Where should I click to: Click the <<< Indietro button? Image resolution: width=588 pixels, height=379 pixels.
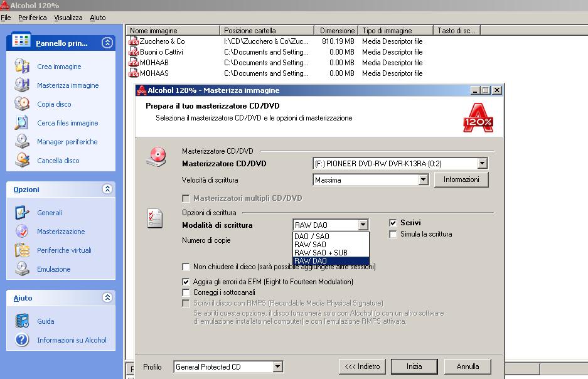[x=362, y=366]
